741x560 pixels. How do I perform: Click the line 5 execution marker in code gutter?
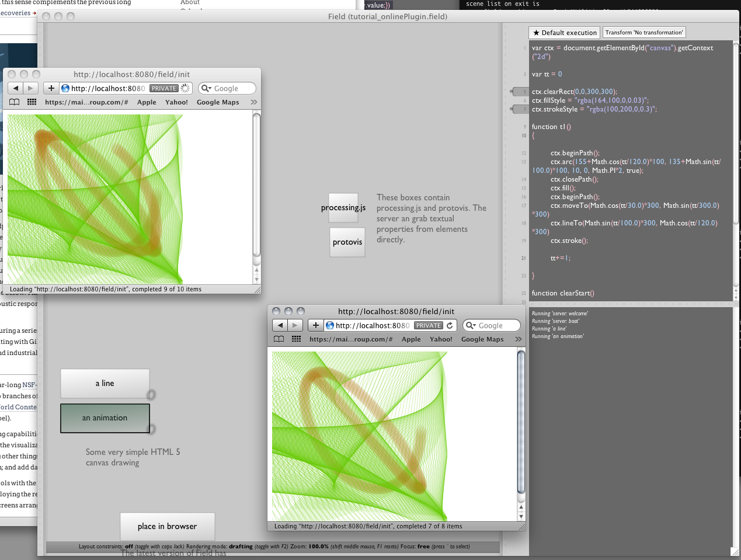[519, 92]
